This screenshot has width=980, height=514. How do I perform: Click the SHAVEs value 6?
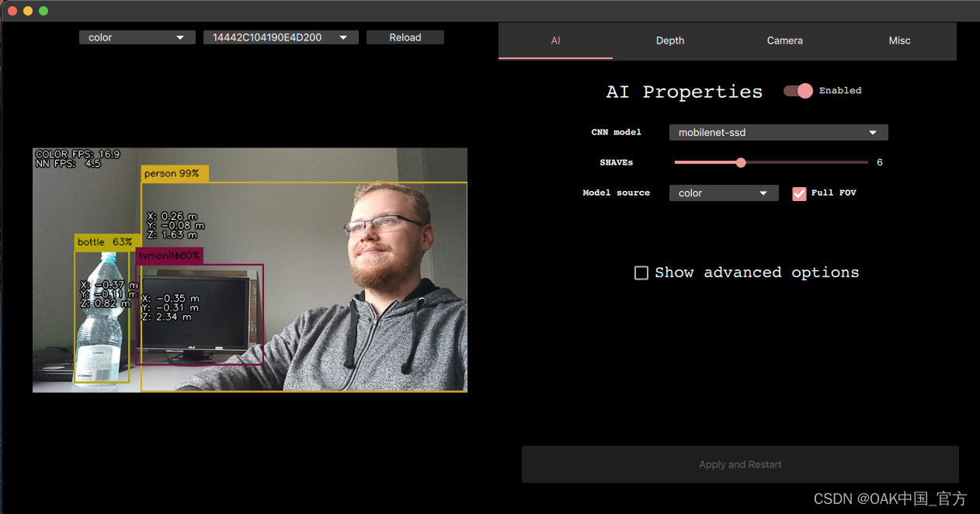pyautogui.click(x=880, y=162)
